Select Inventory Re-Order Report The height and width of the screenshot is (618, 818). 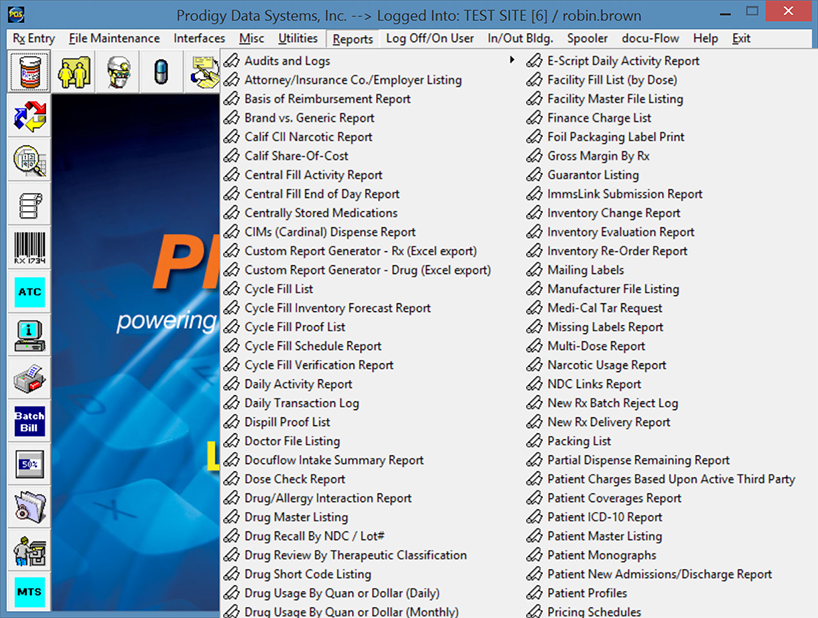[x=617, y=251]
